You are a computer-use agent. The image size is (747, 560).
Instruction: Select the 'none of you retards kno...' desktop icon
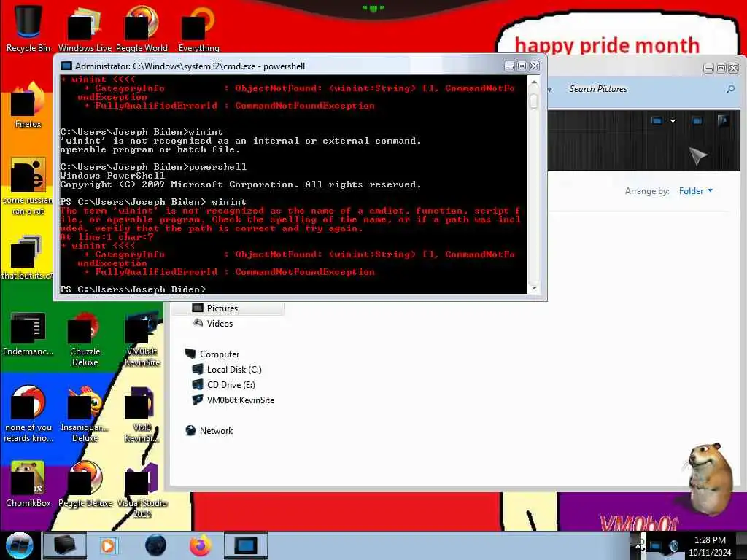tap(28, 413)
